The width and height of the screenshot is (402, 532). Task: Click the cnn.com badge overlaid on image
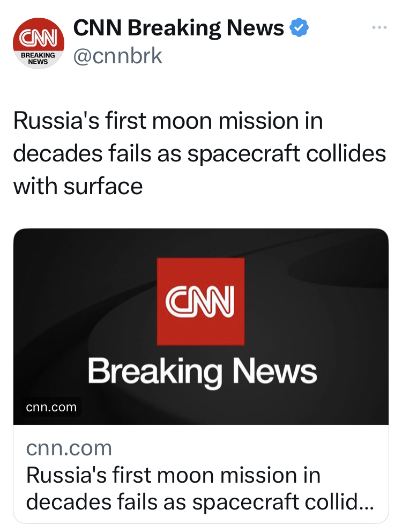[x=51, y=408]
